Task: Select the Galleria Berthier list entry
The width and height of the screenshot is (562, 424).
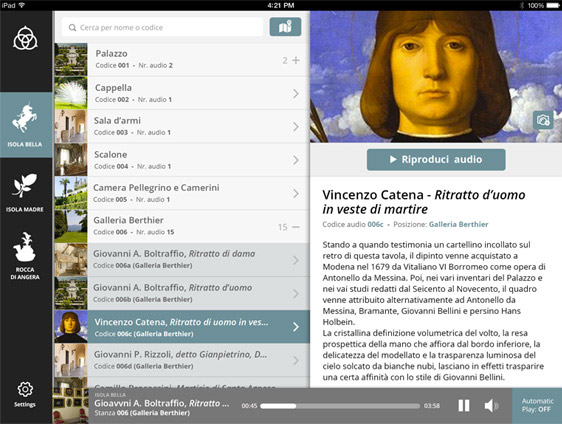Action: [182, 226]
